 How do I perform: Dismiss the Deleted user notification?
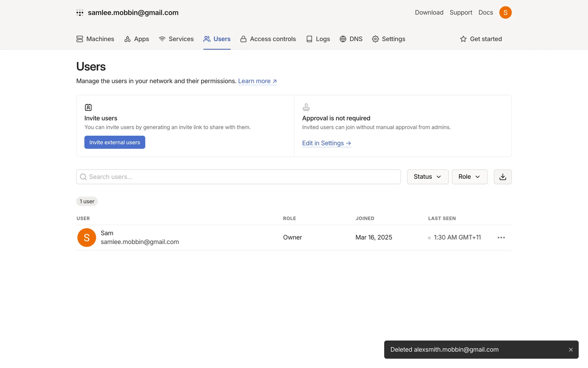(571, 350)
